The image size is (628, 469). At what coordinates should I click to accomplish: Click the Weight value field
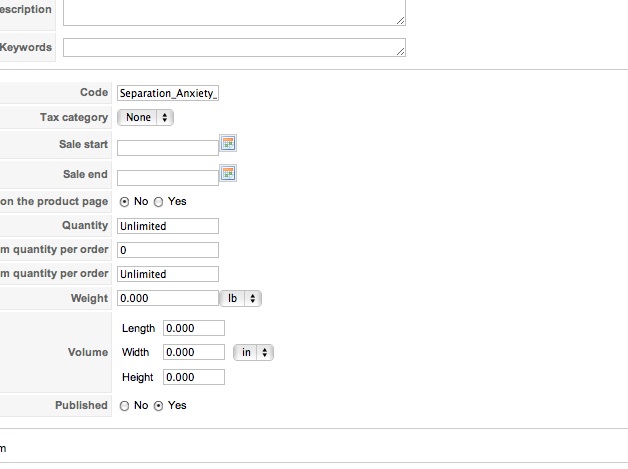[x=168, y=298]
